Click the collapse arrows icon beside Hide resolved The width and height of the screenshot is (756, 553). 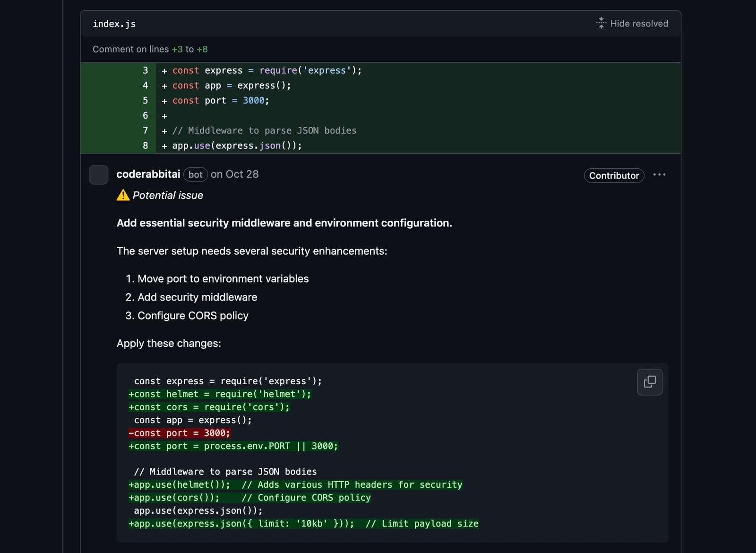[600, 23]
